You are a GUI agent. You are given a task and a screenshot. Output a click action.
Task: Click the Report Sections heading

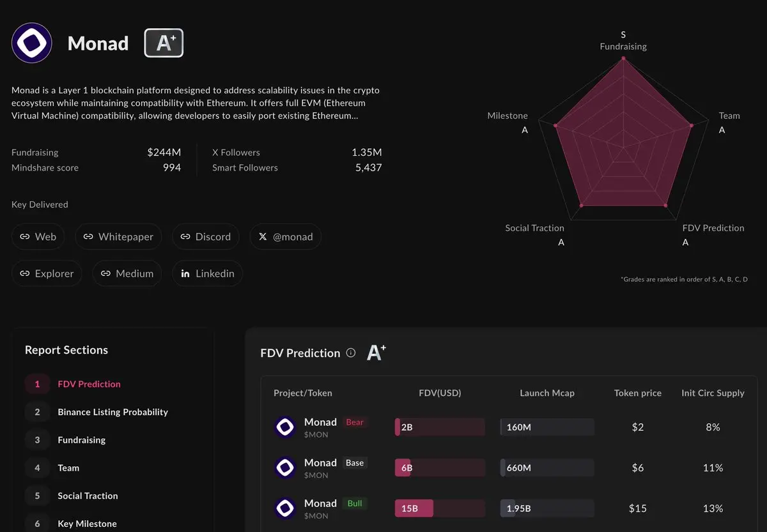click(66, 350)
